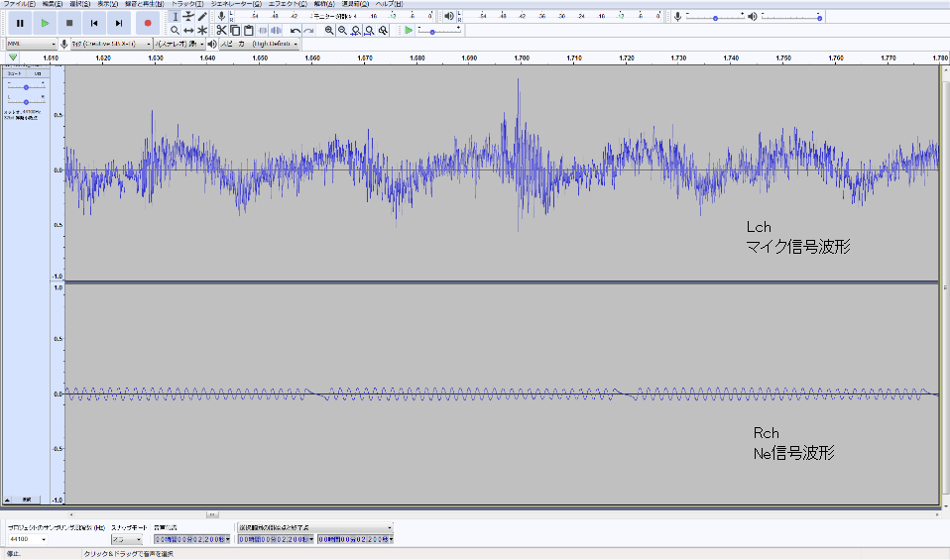950x560 pixels.
Task: Click the Cut scissors icon
Action: (x=221, y=31)
